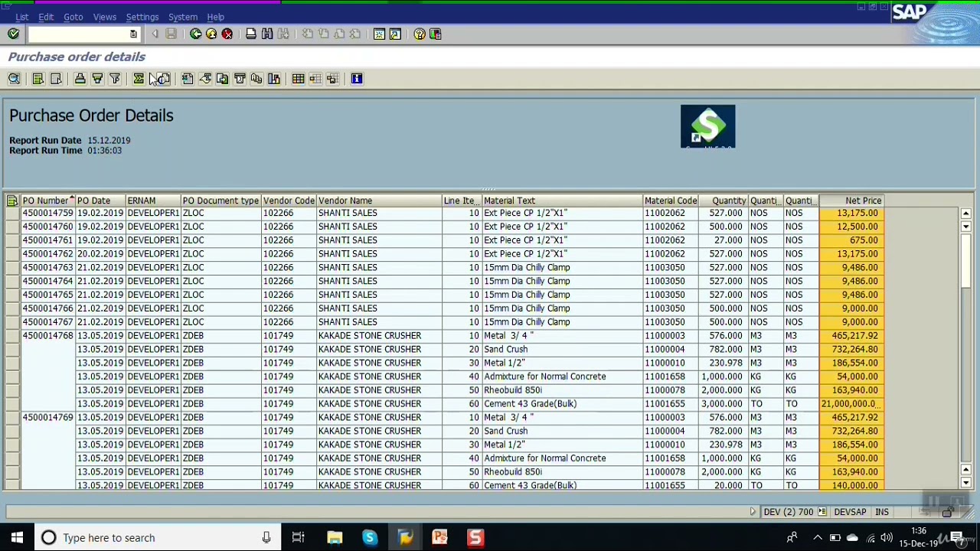Click the Windows taskbar search box

coord(157,537)
